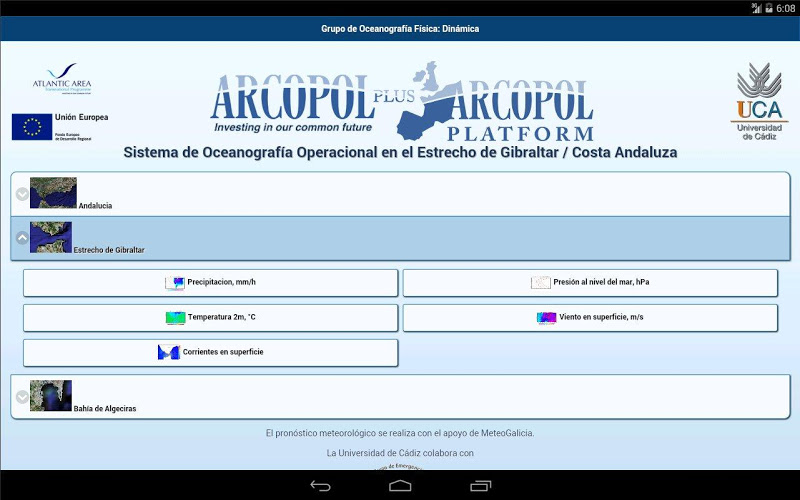Click the Unión Europea flag logo
This screenshot has height=500, width=800.
coord(32,127)
